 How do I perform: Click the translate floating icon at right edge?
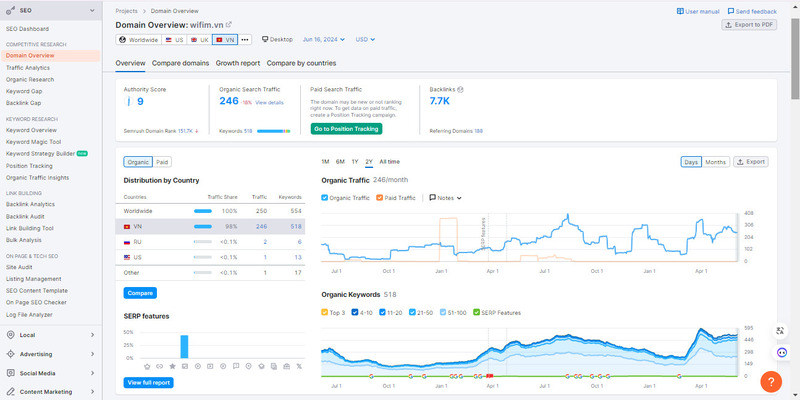780,330
